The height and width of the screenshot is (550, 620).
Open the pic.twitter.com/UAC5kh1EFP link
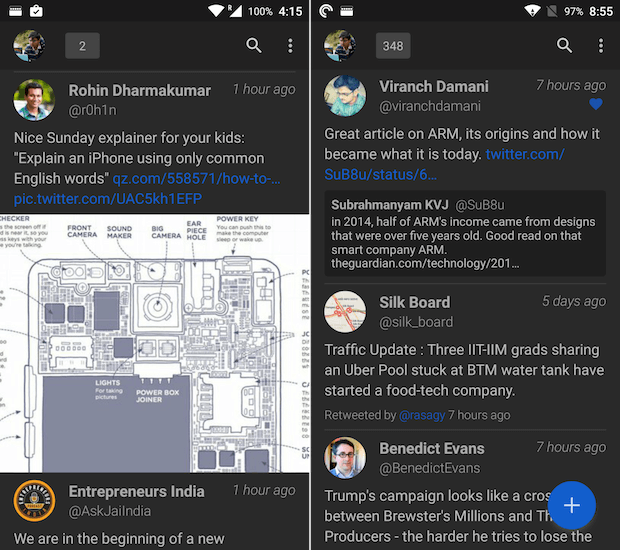click(108, 199)
